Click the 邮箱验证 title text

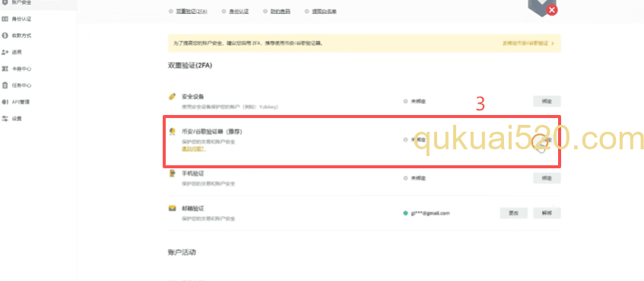(x=192, y=208)
